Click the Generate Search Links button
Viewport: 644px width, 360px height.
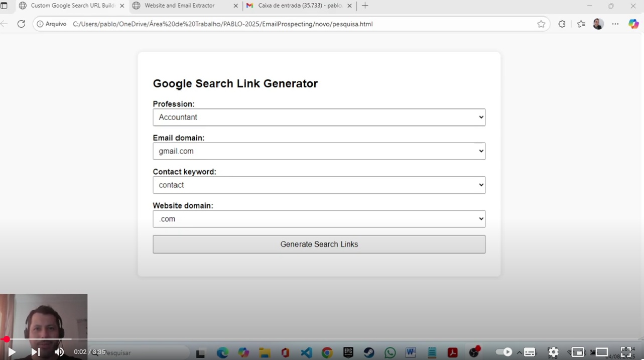(x=319, y=245)
